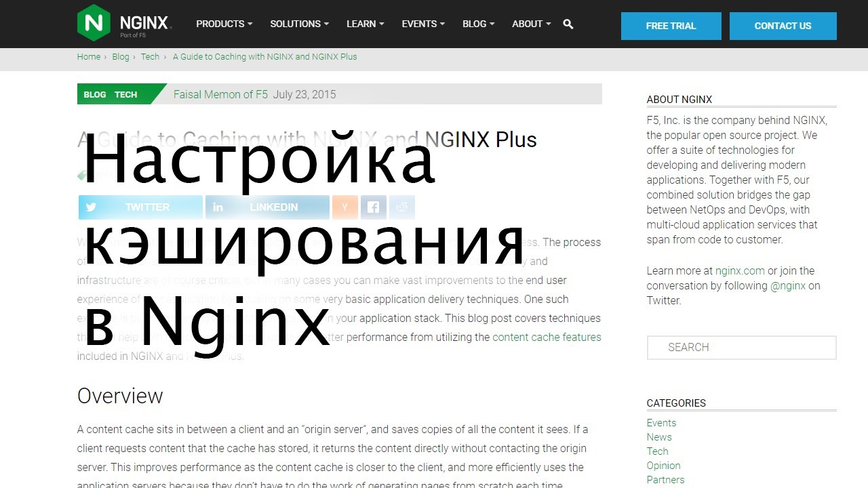Viewport: 868px width, 488px height.
Task: Focus the sidebar SEARCH field
Action: [741, 347]
